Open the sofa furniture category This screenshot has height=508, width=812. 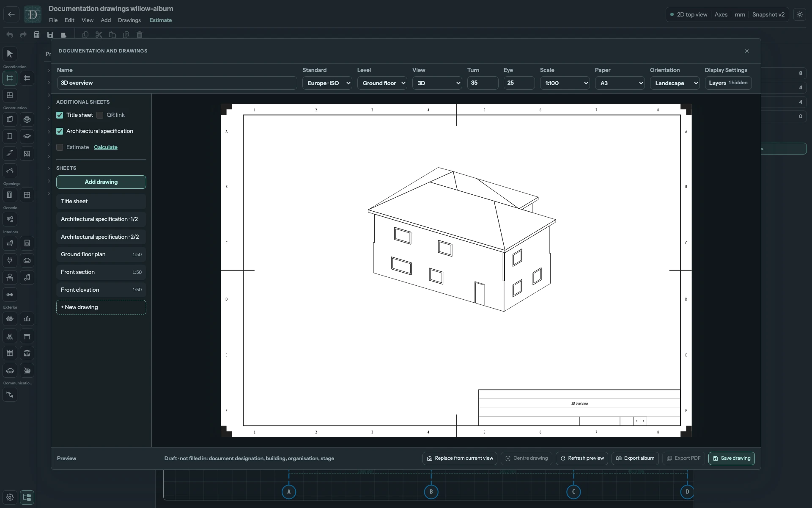pyautogui.click(x=27, y=260)
